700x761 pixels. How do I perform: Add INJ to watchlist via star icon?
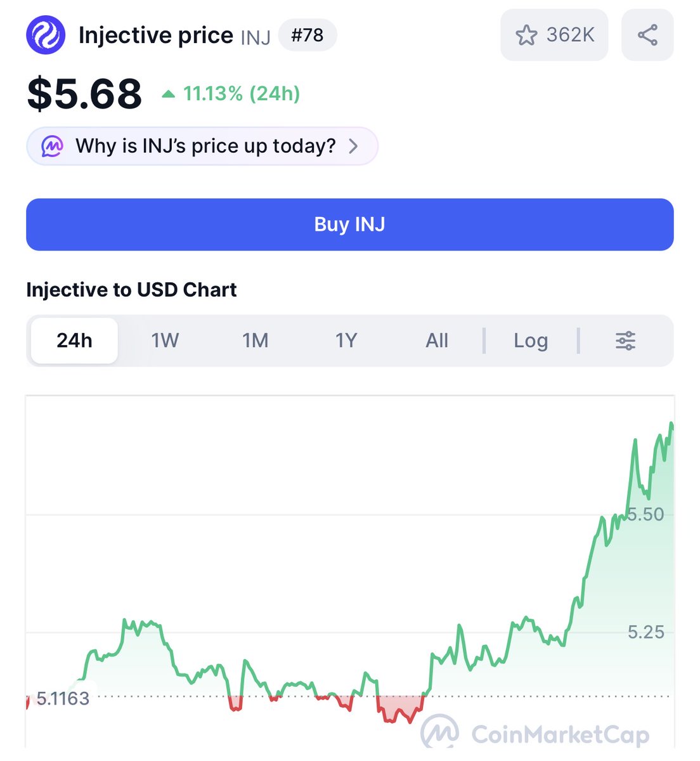point(526,35)
